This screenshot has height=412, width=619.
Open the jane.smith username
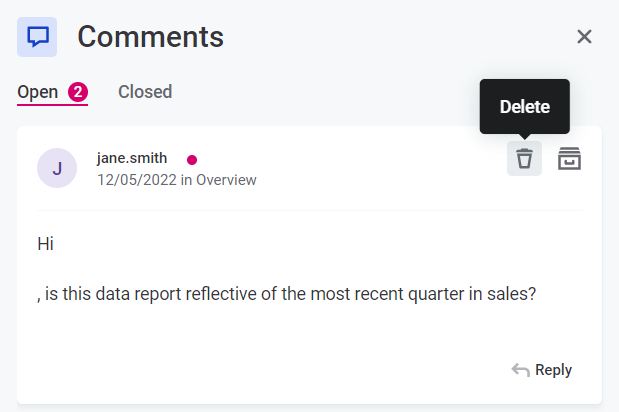[x=132, y=158]
